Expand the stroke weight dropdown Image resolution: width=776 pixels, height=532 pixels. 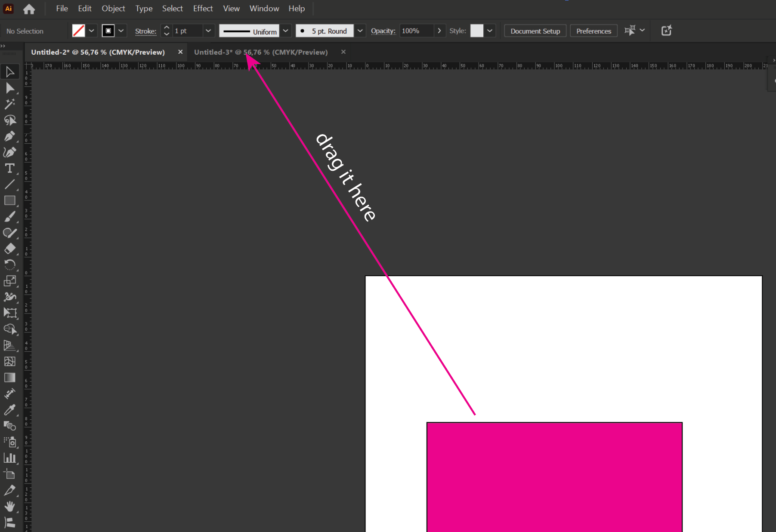tap(208, 31)
